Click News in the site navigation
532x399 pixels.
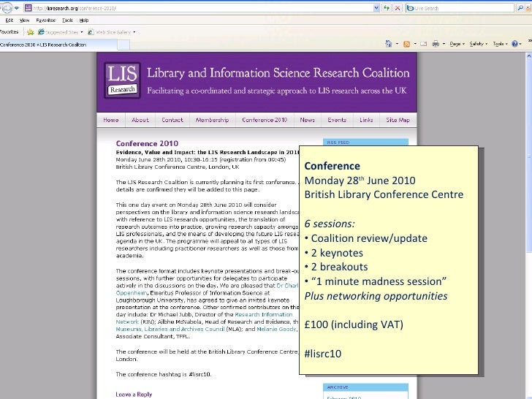click(x=308, y=120)
